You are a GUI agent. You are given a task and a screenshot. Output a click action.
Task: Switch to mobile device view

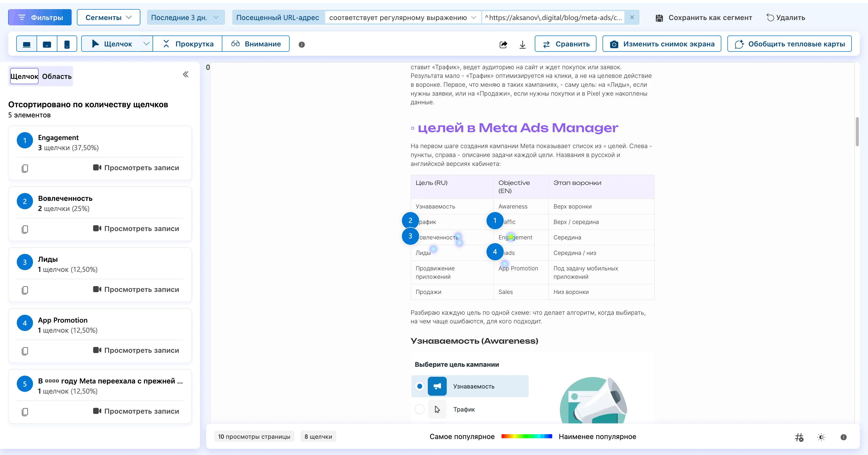point(67,44)
